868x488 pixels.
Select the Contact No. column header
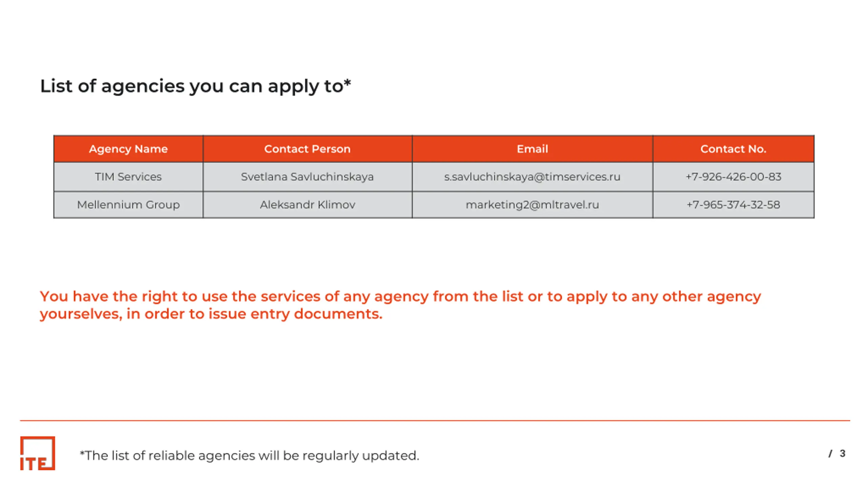tap(733, 149)
